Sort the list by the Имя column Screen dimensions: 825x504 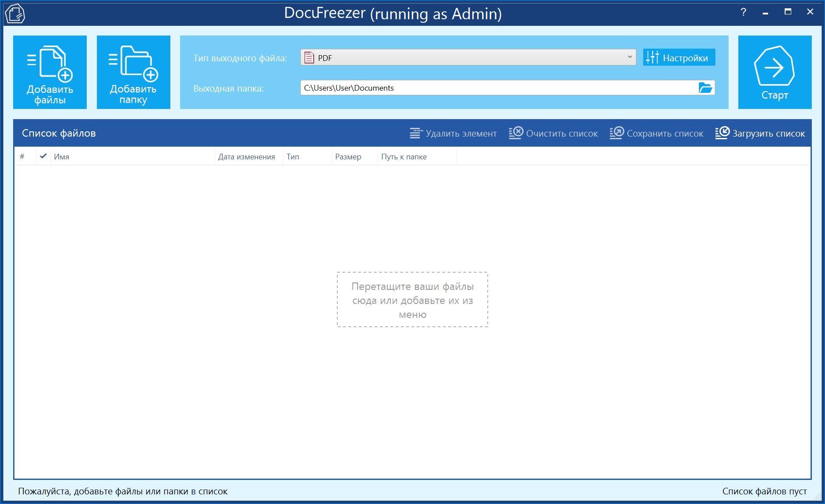click(x=133, y=156)
